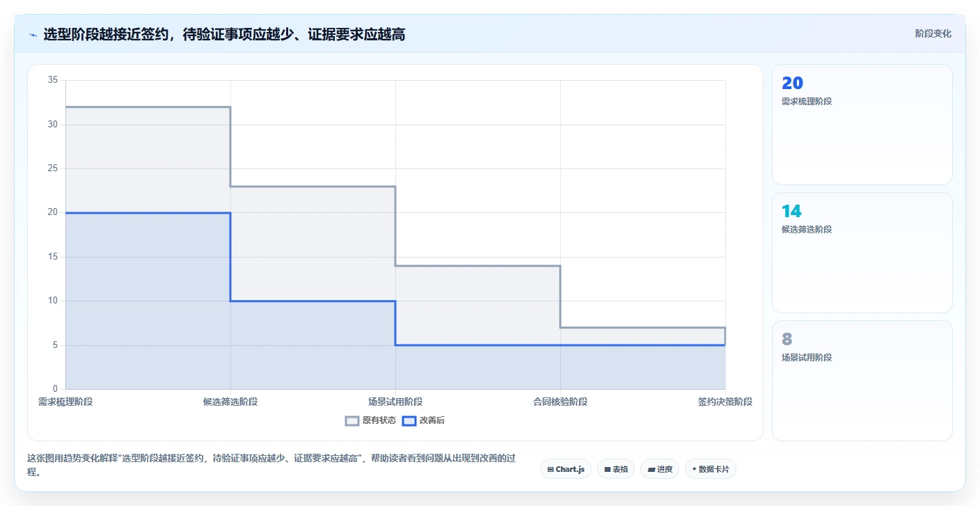Click x-axis label 场景试用阶段 under the chart
The width and height of the screenshot is (980, 506).
point(395,402)
